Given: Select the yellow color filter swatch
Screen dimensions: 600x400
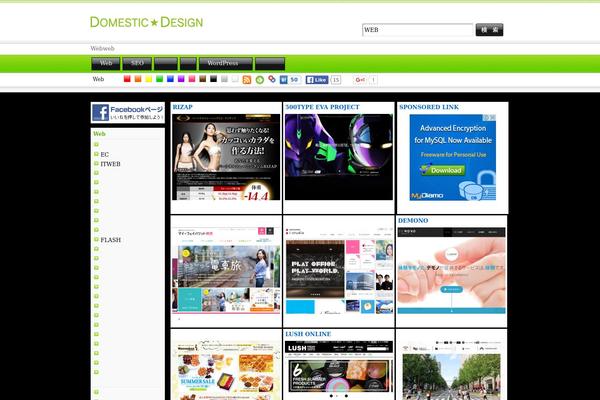Looking at the screenshot, I should pos(148,79).
